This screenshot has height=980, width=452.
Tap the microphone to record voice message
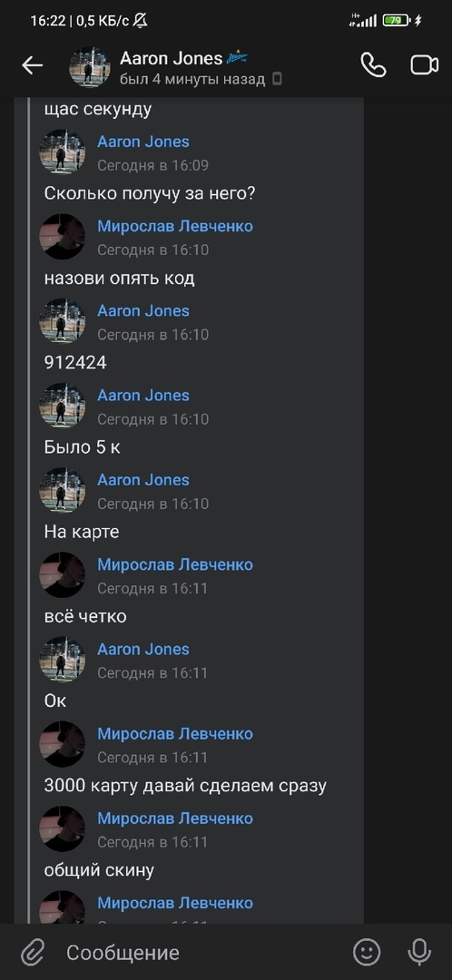418,952
